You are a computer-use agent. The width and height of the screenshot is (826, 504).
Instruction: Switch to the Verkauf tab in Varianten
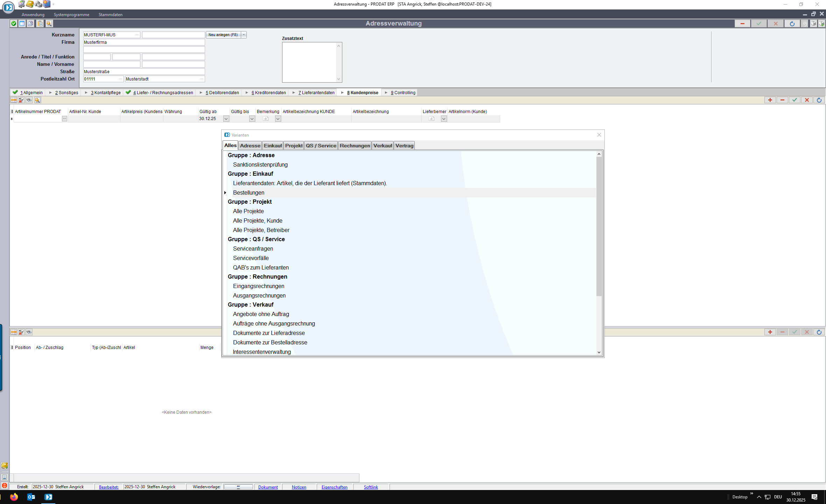[383, 146]
